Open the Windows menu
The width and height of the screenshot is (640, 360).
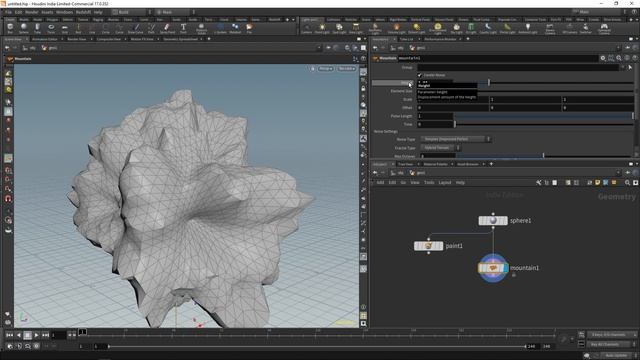(64, 12)
